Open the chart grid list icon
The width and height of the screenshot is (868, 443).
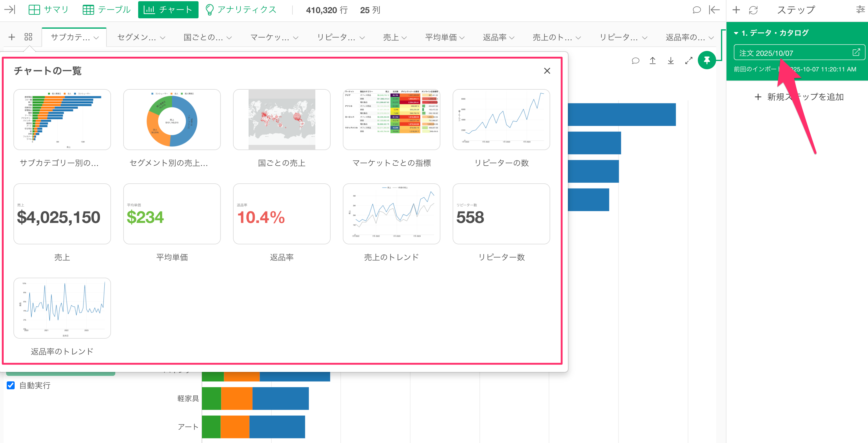coord(28,37)
